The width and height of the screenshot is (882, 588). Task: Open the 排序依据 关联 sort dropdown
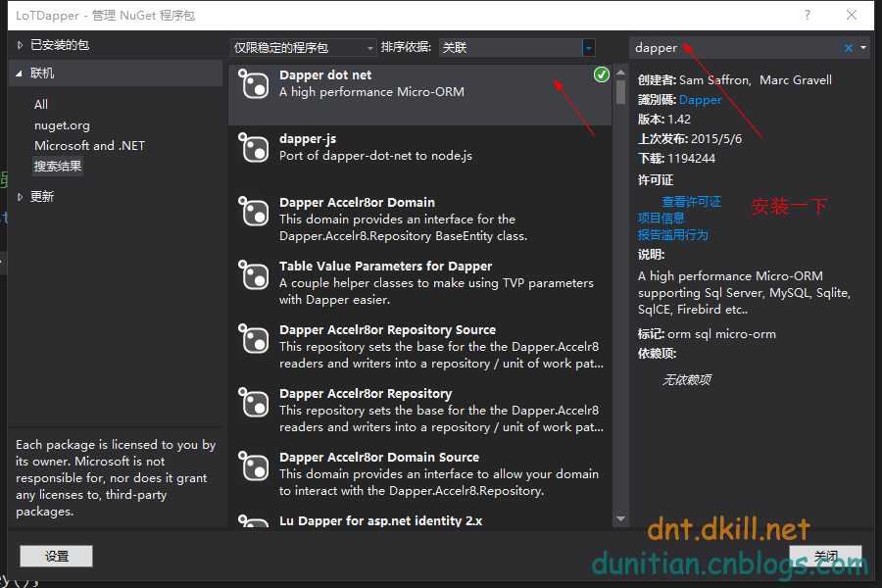point(516,48)
